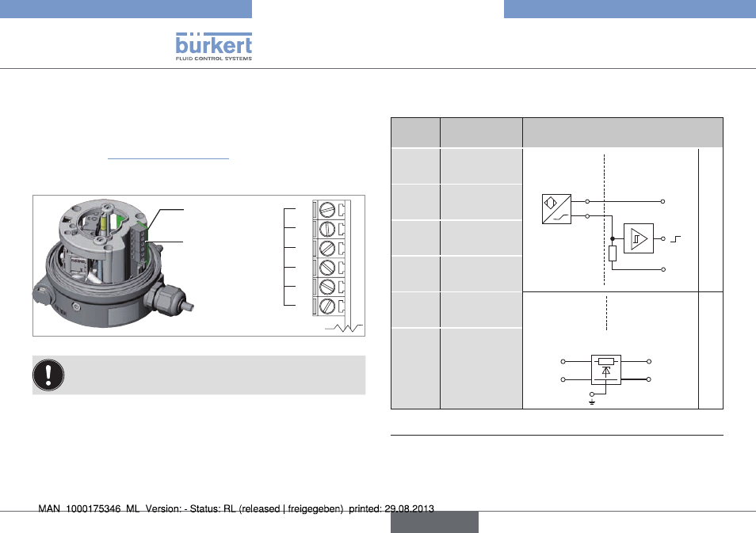
Task: Click the six-screw terminal block drawing
Action: coord(331,258)
